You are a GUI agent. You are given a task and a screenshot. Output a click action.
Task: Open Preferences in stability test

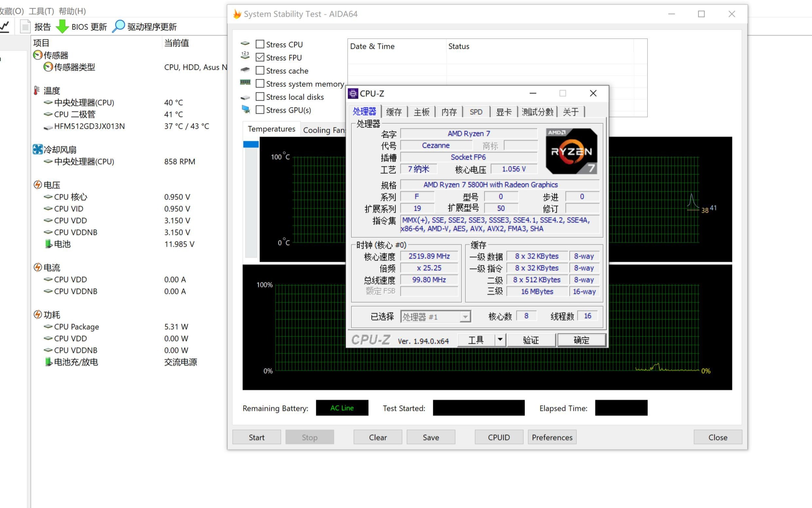click(552, 437)
